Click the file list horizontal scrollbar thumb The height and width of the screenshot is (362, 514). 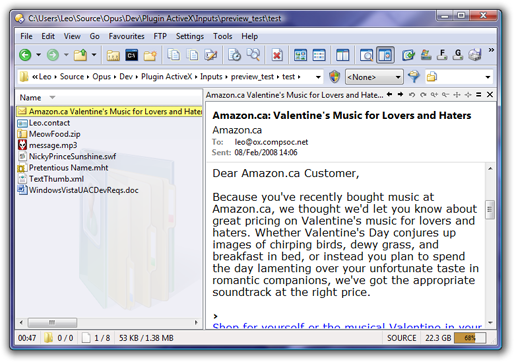[52, 322]
